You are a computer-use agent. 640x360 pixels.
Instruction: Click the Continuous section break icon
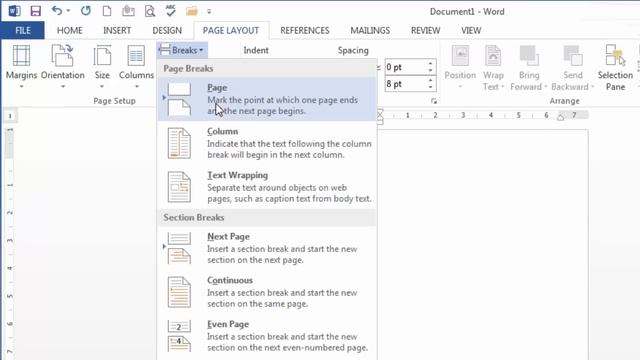tap(179, 292)
